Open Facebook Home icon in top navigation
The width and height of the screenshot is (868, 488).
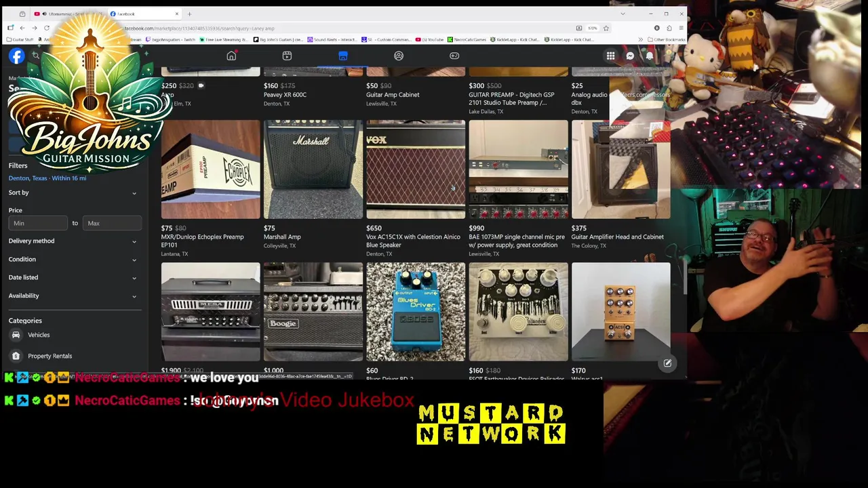(231, 56)
